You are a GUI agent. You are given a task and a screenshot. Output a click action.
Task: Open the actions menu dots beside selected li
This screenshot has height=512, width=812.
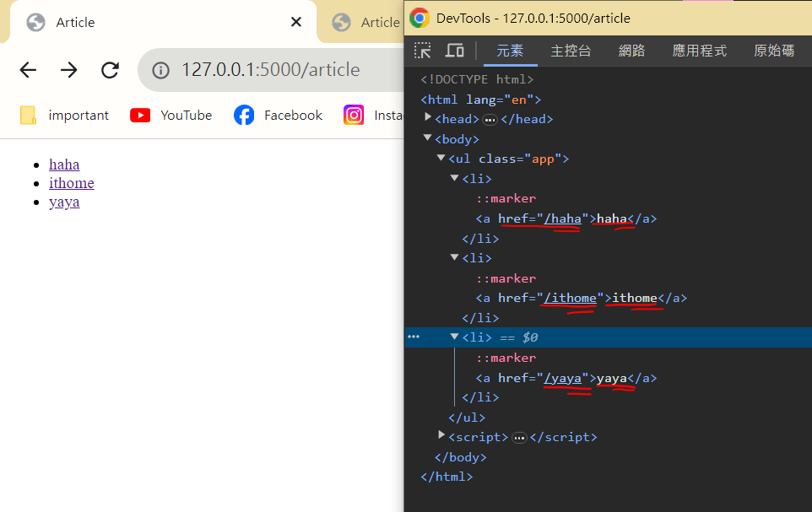point(414,337)
